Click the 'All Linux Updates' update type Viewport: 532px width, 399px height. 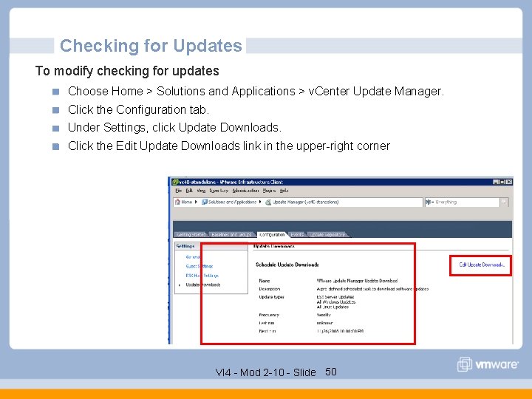332,307
